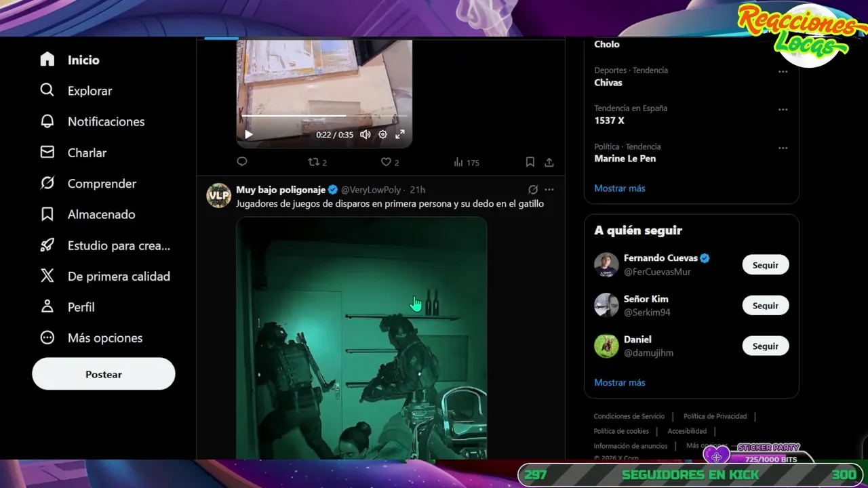The image size is (868, 488).
Task: Click the X logo beside De primera calidad
Action: [x=47, y=276]
